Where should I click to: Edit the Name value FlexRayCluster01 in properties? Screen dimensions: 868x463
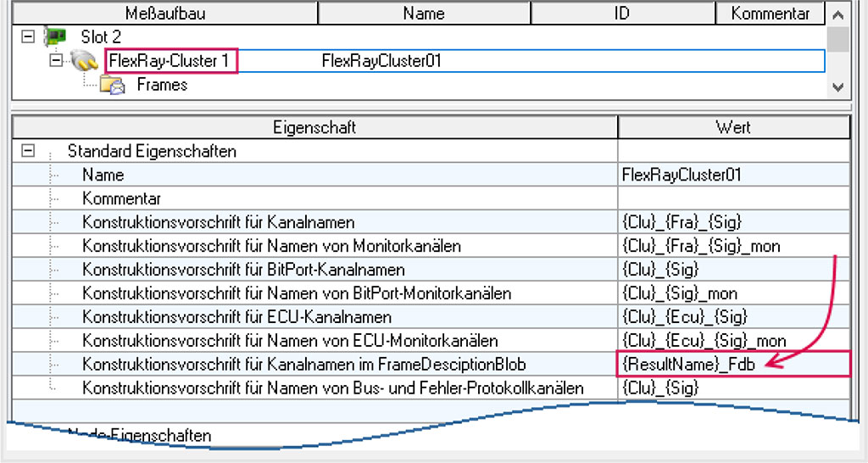733,176
